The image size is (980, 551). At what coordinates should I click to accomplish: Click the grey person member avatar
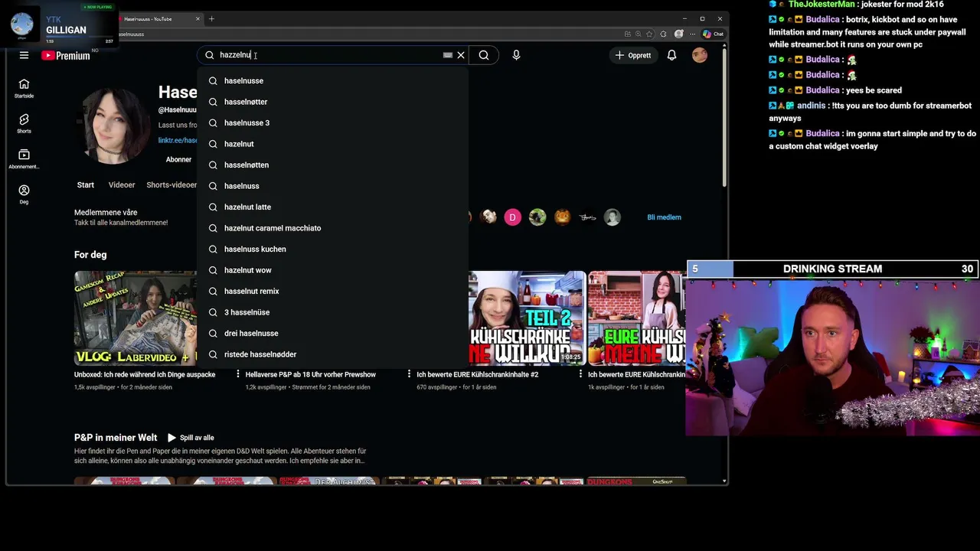point(612,217)
